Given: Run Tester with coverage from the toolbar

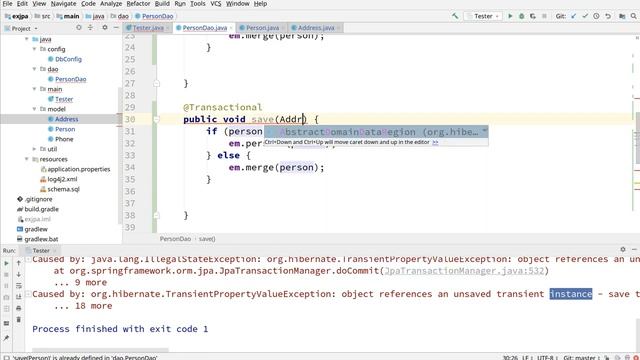Looking at the screenshot, I should (x=533, y=16).
